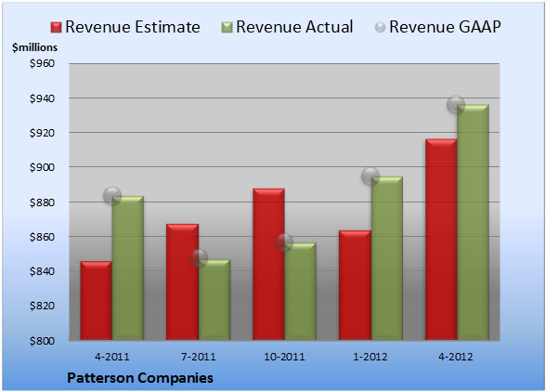The width and height of the screenshot is (546, 392).
Task: Click the red Revenue Estimate legend swatch
Action: (56, 28)
